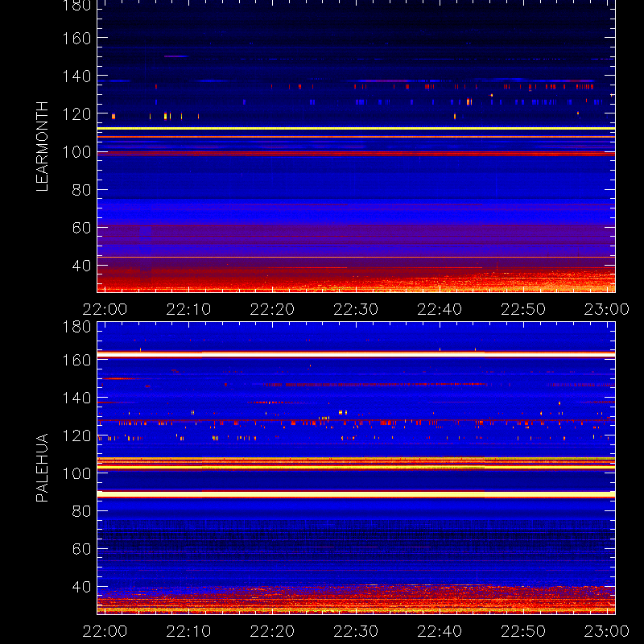
Task: Select the 140 tick label on the Palehua plot
Action: pos(76,398)
